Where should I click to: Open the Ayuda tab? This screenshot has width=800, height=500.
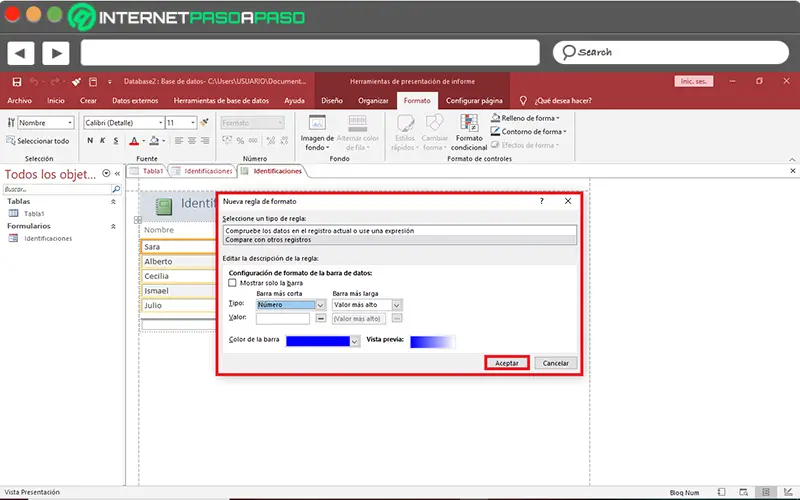(x=294, y=101)
